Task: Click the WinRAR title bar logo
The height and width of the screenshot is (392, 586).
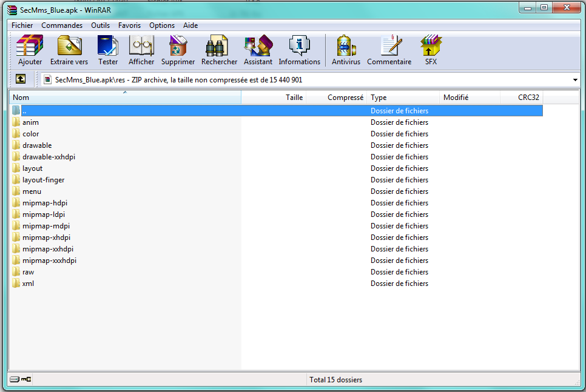Action: 12,10
